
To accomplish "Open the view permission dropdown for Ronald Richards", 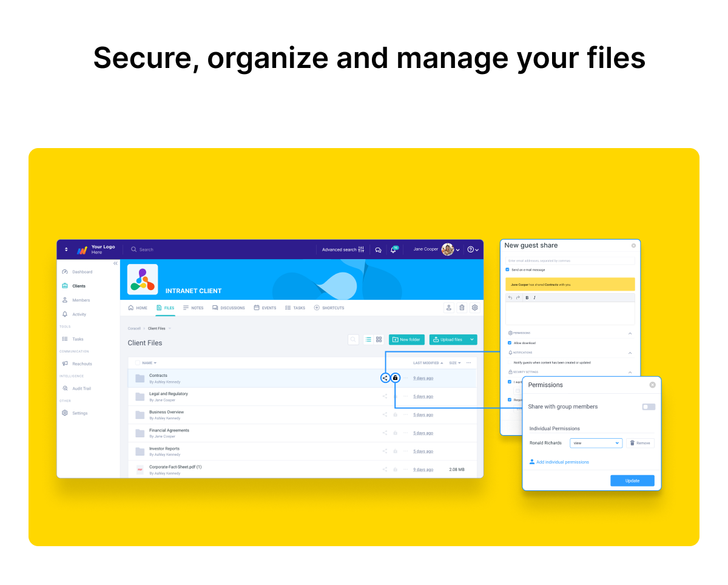I will coord(596,443).
